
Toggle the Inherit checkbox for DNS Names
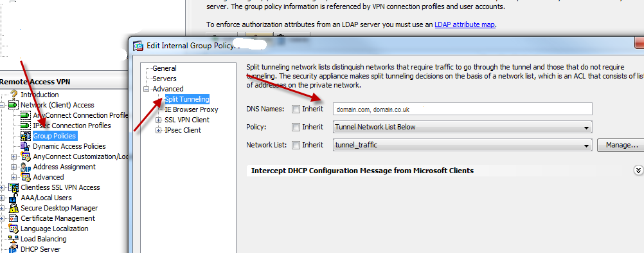click(x=296, y=109)
